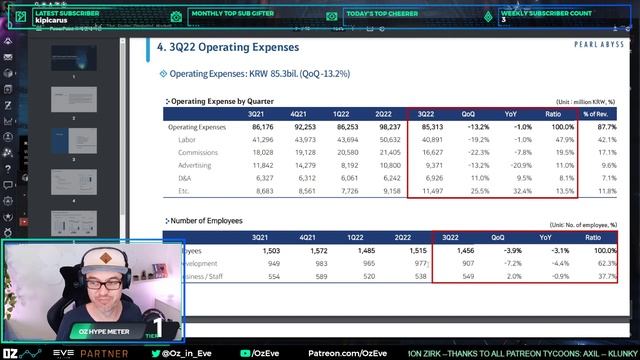Screen dimensions: 640x360
Task: Select page 3 thumbnail
Action: pyautogui.click(x=74, y=140)
